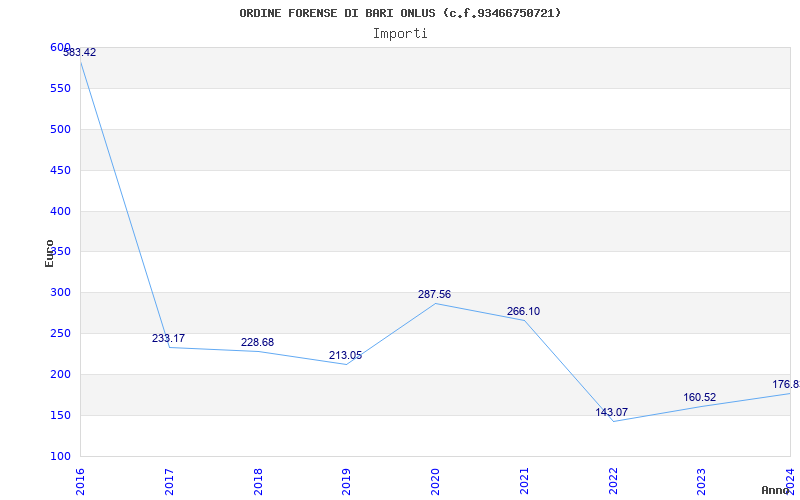Click the Importi subtitle
The image size is (800, 500).
tap(400, 34)
